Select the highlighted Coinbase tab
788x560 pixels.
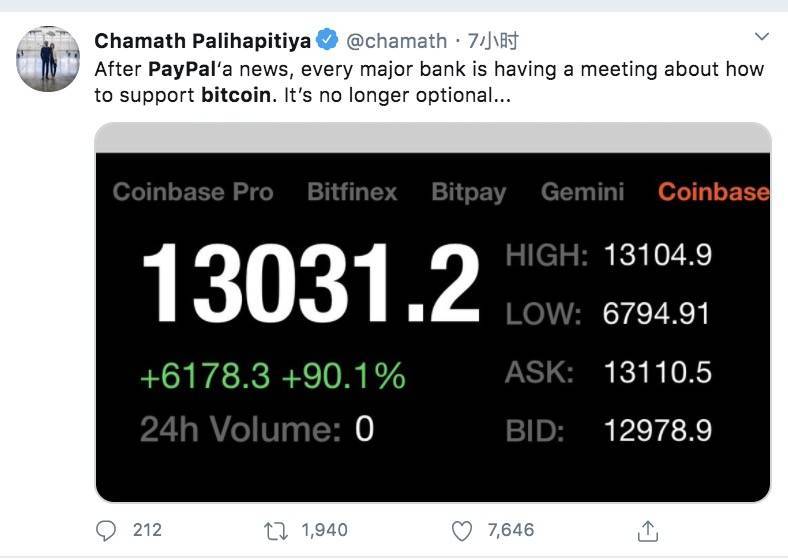tap(713, 192)
